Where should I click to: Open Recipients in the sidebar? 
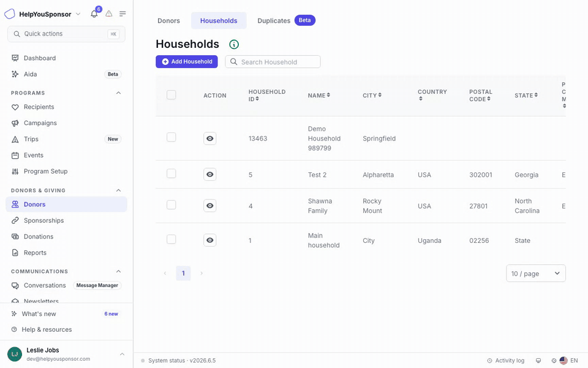pos(66,107)
